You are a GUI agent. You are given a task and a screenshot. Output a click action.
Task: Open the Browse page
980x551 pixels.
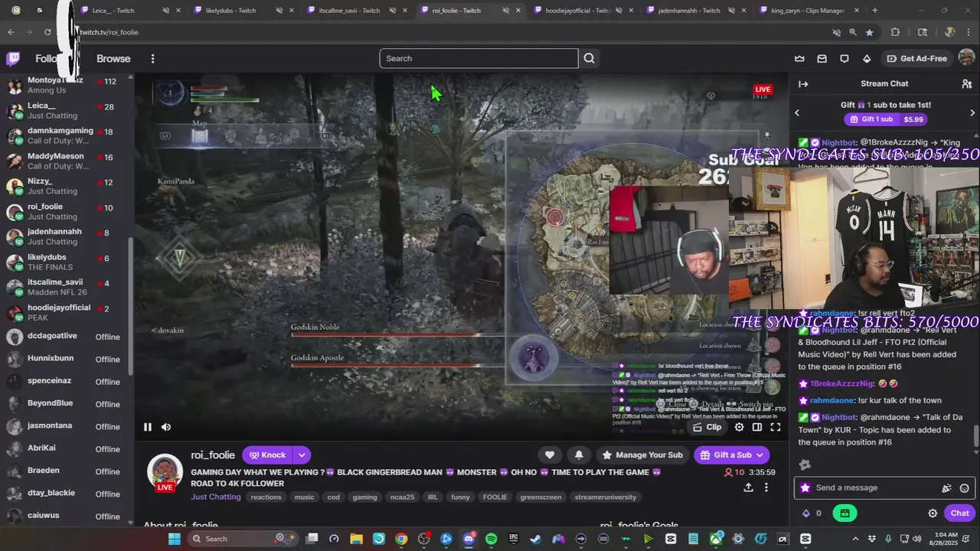click(x=113, y=59)
